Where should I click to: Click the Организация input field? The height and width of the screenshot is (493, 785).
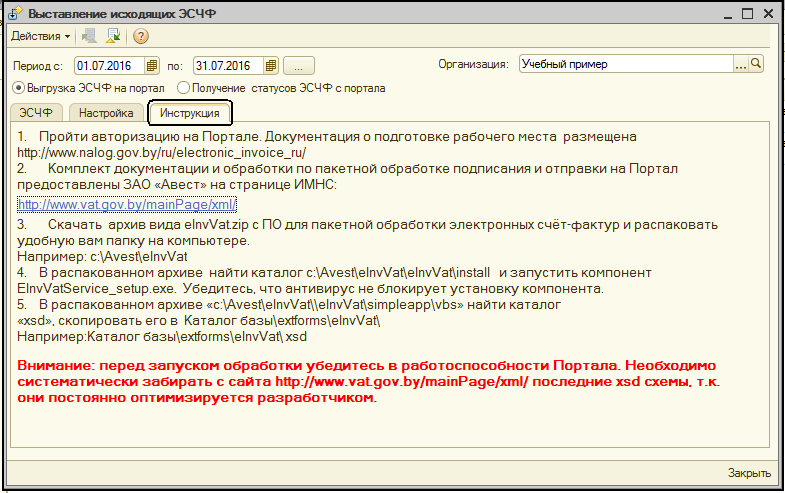point(625,64)
